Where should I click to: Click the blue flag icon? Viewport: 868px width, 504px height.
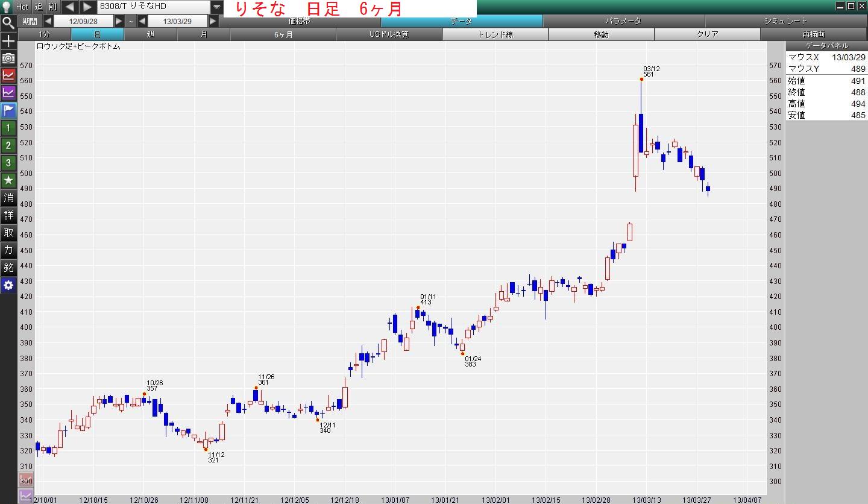click(8, 110)
